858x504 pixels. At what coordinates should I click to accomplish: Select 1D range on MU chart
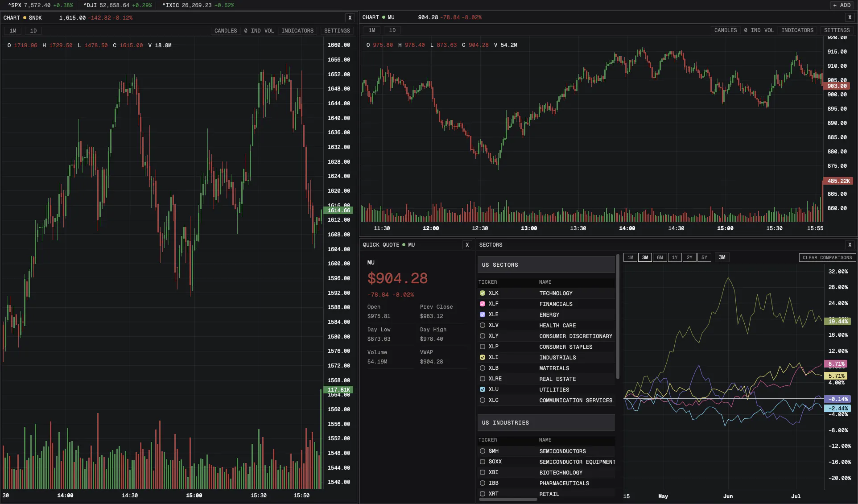[392, 30]
